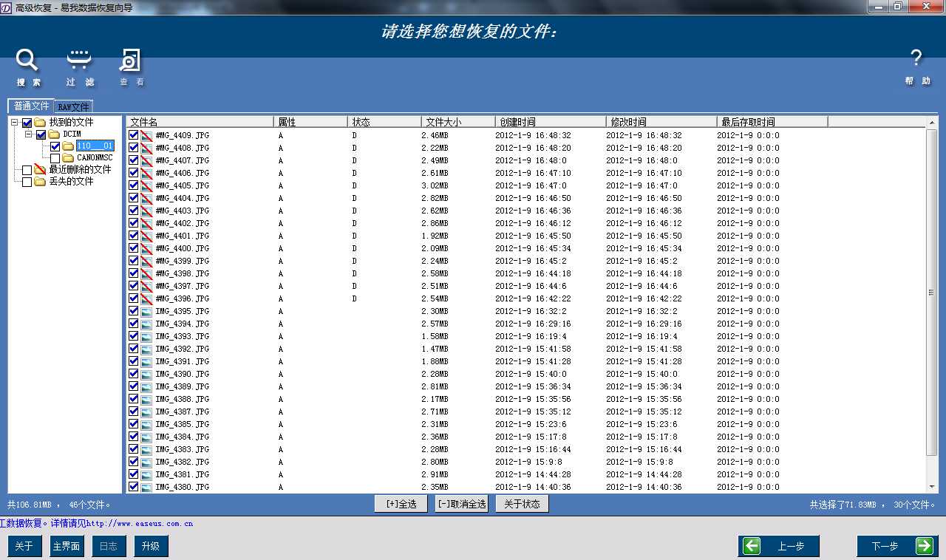This screenshot has height=560, width=946.
Task: Sort by the 修改时间 column header
Action: coord(661,122)
